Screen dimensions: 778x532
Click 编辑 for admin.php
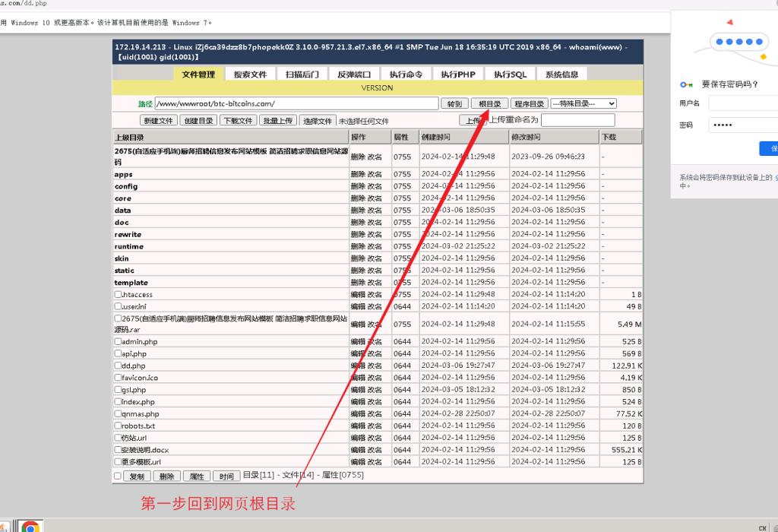coord(357,342)
